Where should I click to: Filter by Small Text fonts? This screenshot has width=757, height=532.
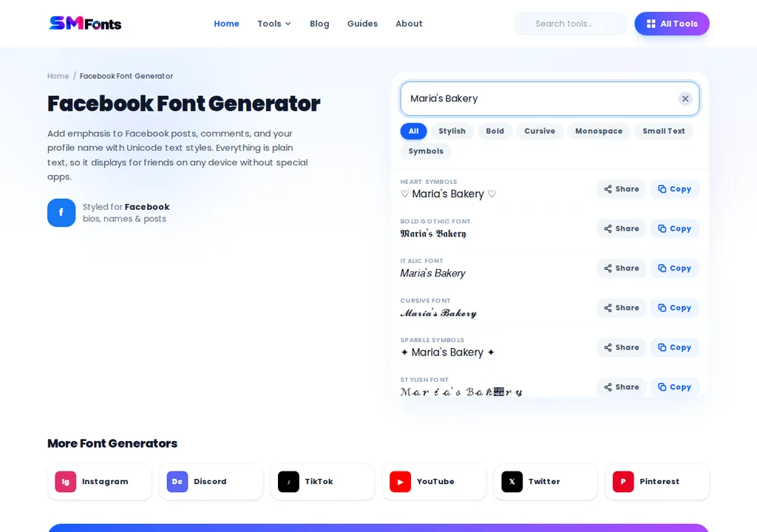(x=663, y=131)
